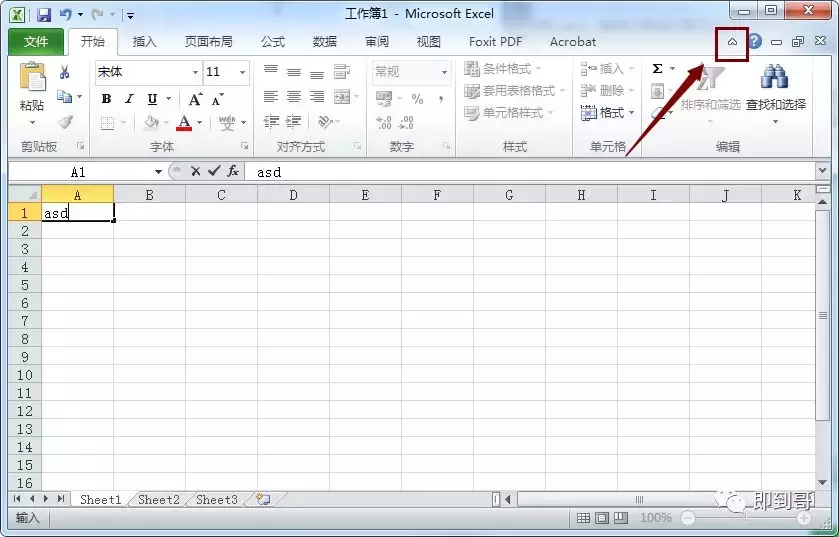Open the Sheet2 worksheet tab
Viewport: 839px width, 537px height.
click(159, 500)
